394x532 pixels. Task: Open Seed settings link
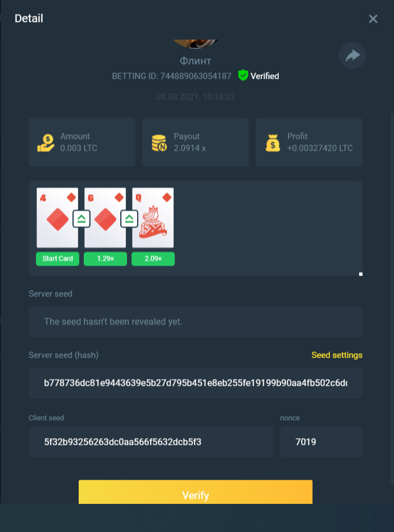click(x=337, y=355)
